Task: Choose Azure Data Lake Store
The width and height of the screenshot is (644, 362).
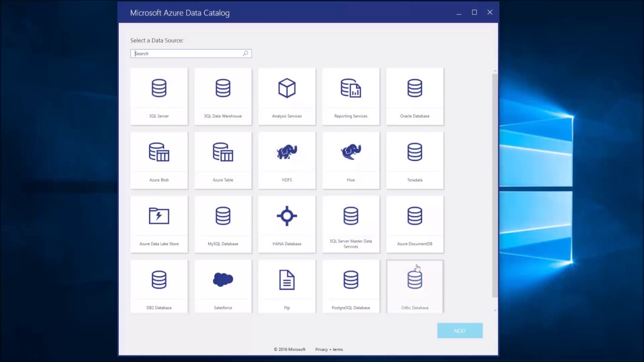Action: tap(159, 224)
